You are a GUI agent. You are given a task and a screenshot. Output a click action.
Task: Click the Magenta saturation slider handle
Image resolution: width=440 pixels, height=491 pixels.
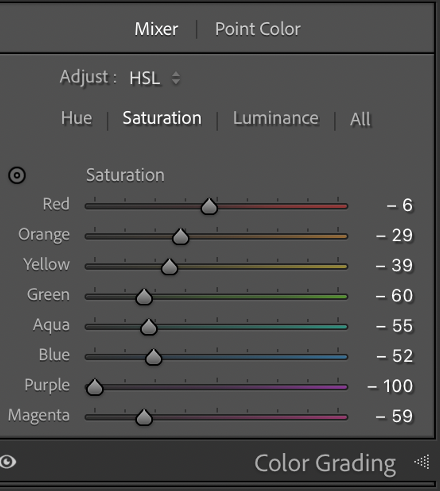(x=144, y=417)
